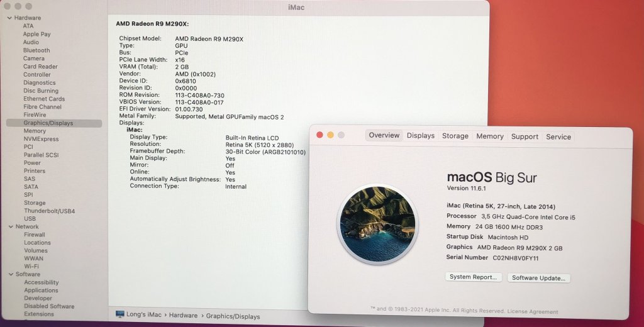644x327 pixels.
Task: Select USB in the sidebar
Action: click(x=30, y=219)
